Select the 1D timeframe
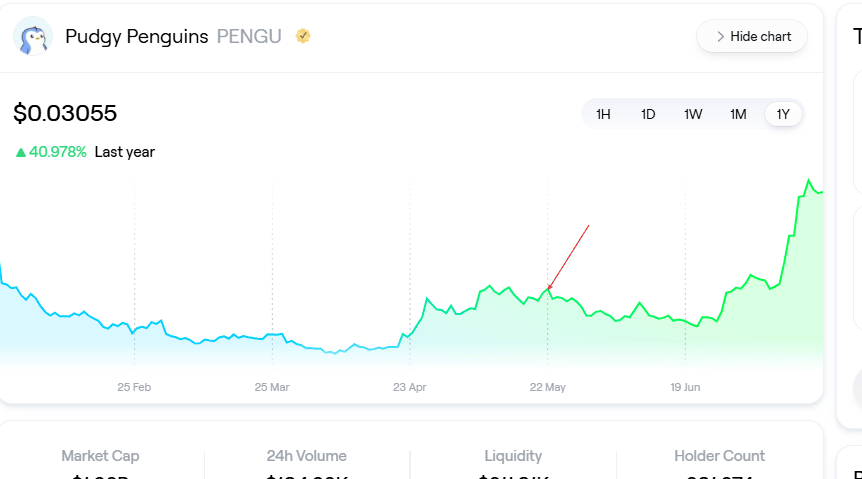The image size is (862, 479). tap(648, 114)
